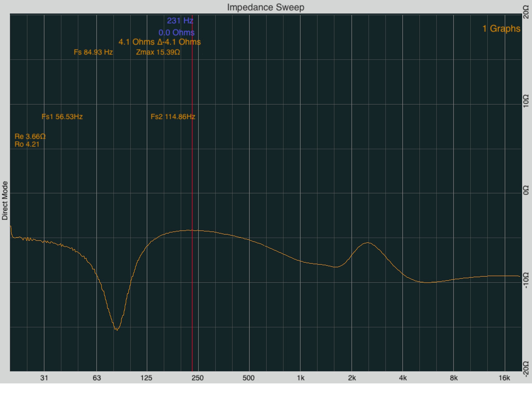Click the 1k frequency axis label
Image resolution: width=532 pixels, height=399 pixels.
pyautogui.click(x=301, y=378)
